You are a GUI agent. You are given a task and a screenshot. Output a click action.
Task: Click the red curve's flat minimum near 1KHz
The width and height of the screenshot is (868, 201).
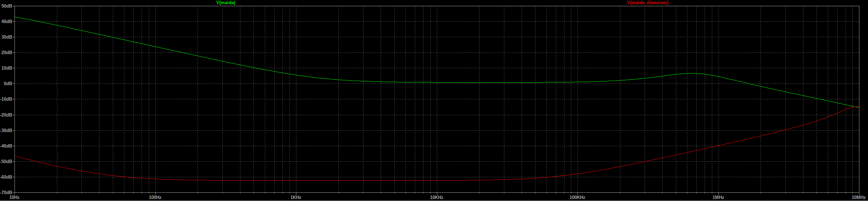pos(296,180)
